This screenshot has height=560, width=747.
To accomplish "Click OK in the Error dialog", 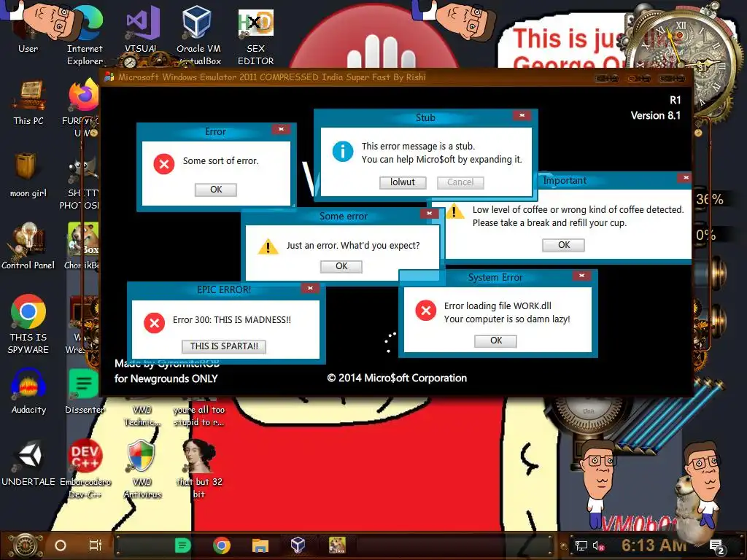I will click(216, 190).
